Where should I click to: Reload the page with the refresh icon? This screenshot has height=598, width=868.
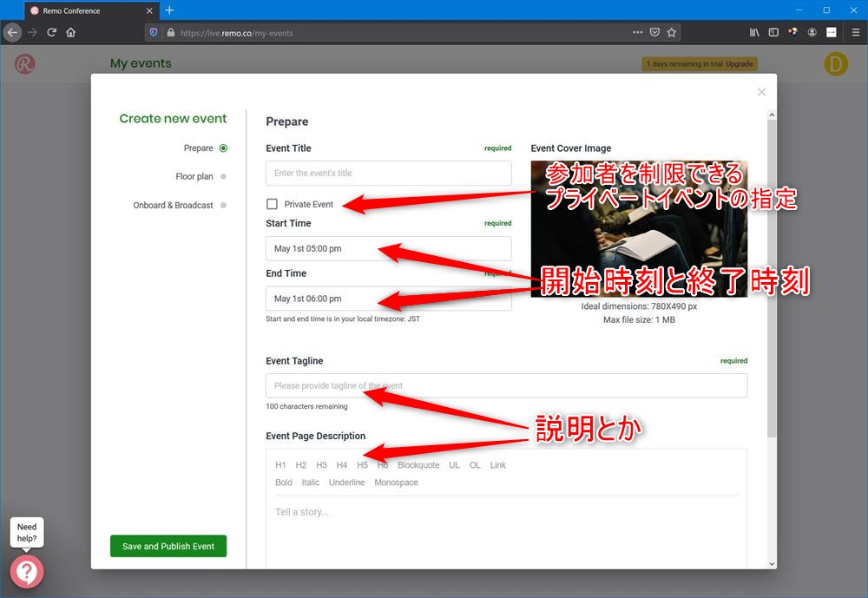point(51,33)
